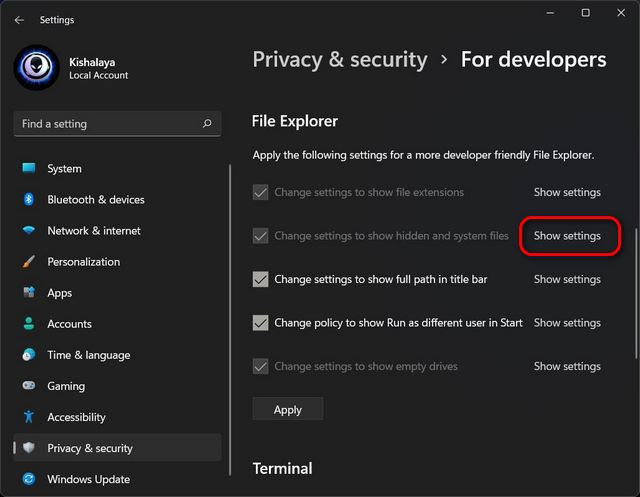The width and height of the screenshot is (640, 497).
Task: Click the Privacy & security breadcrumb
Action: pyautogui.click(x=340, y=60)
